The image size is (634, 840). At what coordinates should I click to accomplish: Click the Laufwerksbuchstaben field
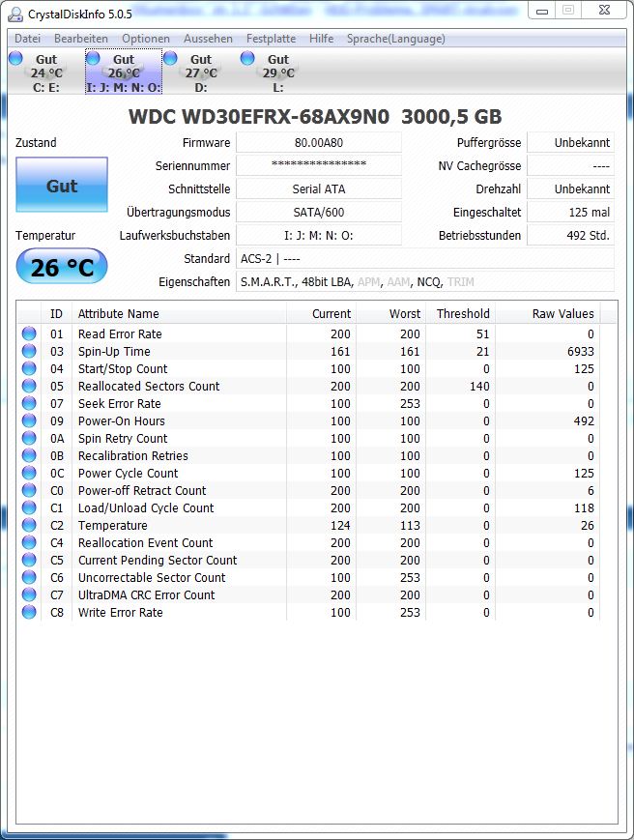319,235
